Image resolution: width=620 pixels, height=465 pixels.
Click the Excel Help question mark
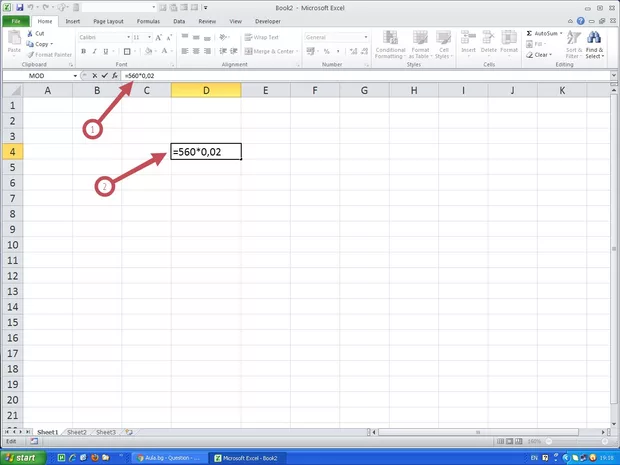580,21
